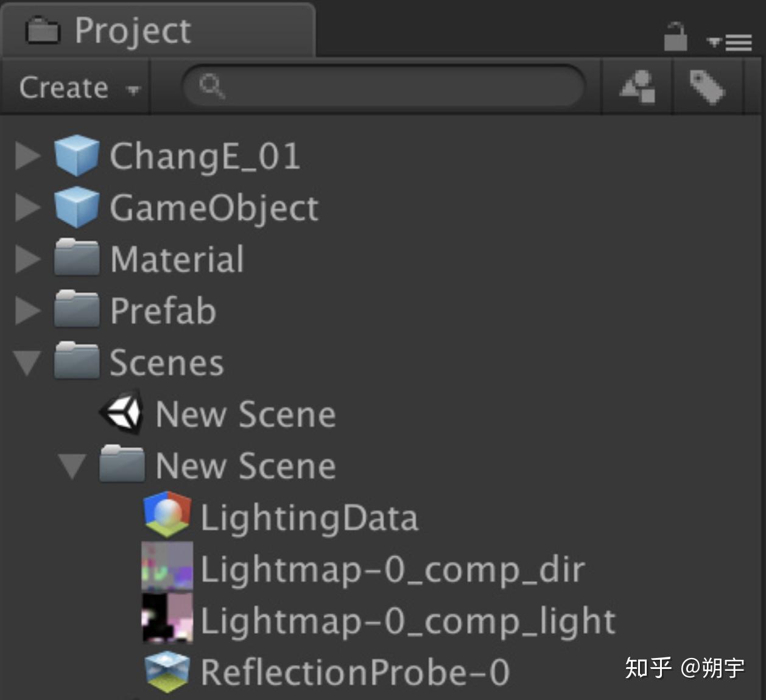Click the project search field

[384, 87]
